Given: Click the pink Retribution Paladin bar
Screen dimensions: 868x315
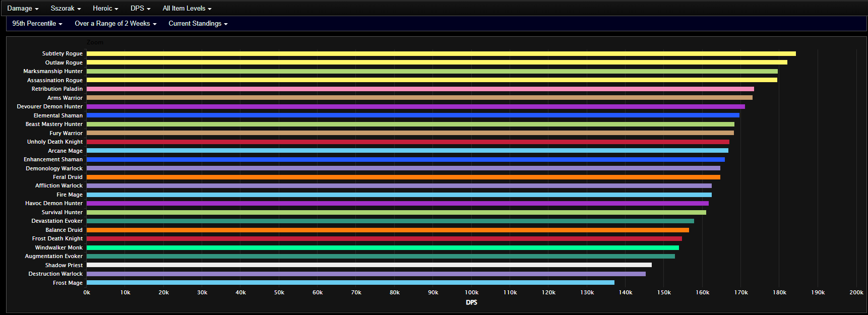Looking at the screenshot, I should (420, 89).
